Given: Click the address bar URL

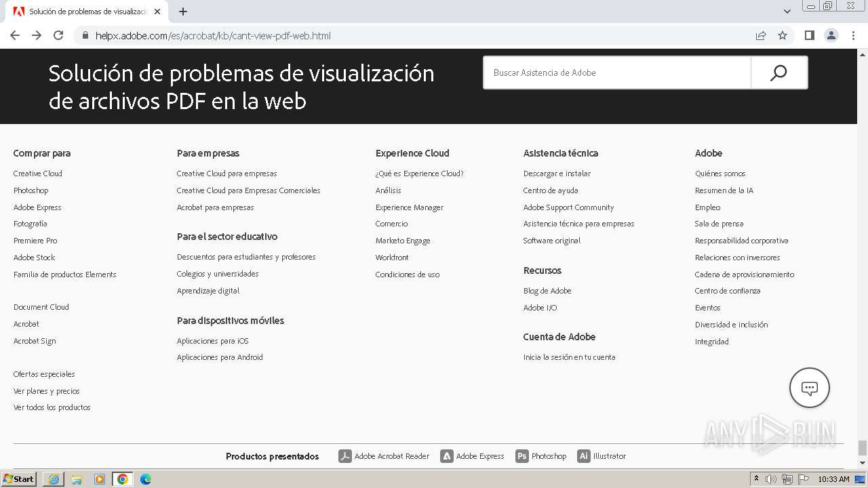Looking at the screenshot, I should coord(213,35).
